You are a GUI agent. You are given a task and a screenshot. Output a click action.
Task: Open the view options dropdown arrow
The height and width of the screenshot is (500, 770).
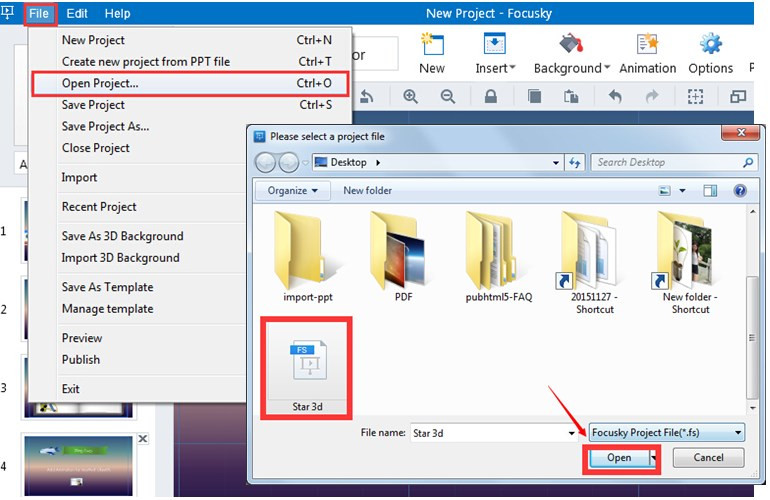coord(682,191)
